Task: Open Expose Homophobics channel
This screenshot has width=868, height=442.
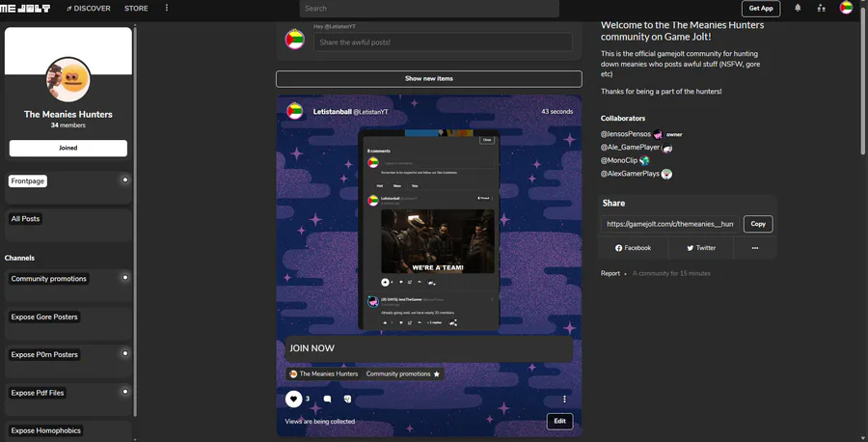Action: (46, 430)
